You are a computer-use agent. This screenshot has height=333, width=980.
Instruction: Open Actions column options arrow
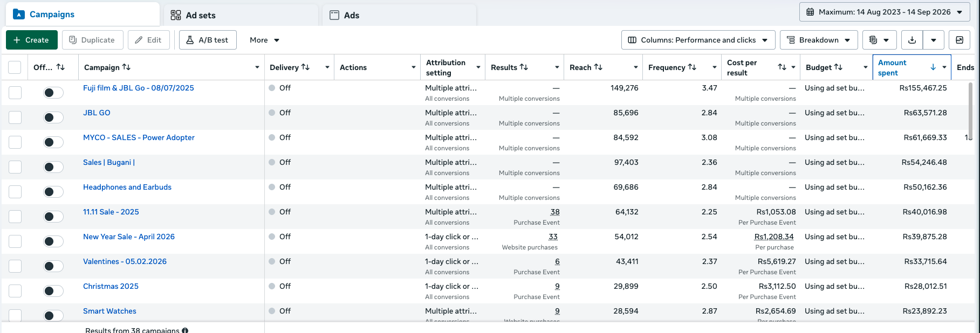(413, 67)
